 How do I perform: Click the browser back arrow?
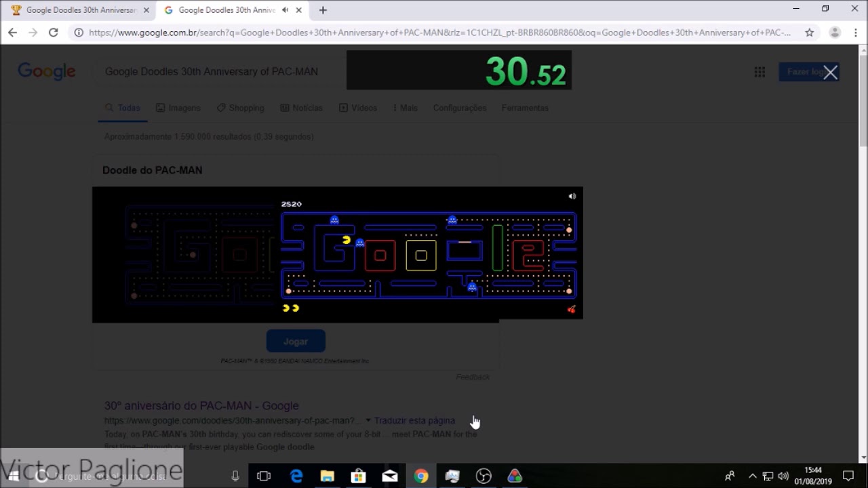point(12,33)
